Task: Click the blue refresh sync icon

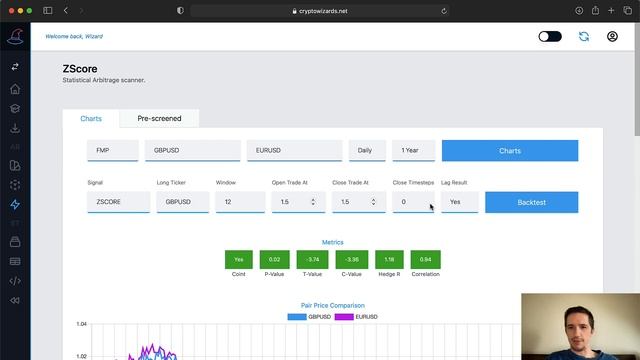Action: point(584,36)
